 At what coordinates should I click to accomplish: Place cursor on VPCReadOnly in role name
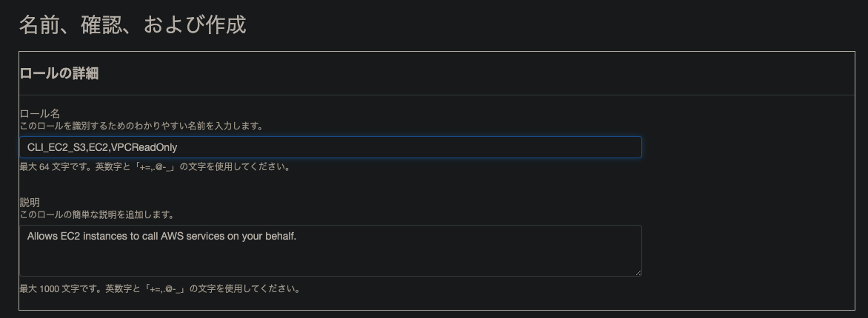tap(144, 148)
